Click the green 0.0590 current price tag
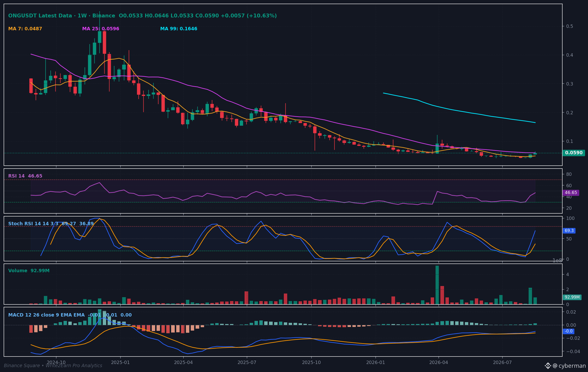The height and width of the screenshot is (372, 588). 574,153
